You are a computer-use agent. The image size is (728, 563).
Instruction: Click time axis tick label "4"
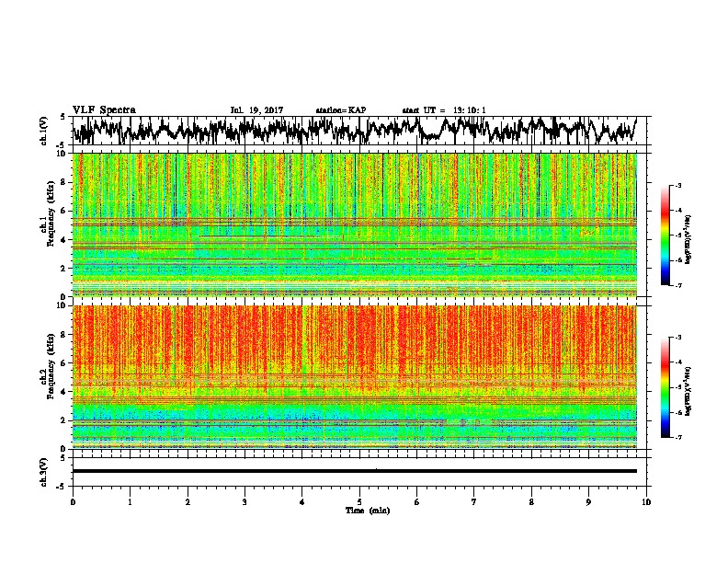[302, 502]
